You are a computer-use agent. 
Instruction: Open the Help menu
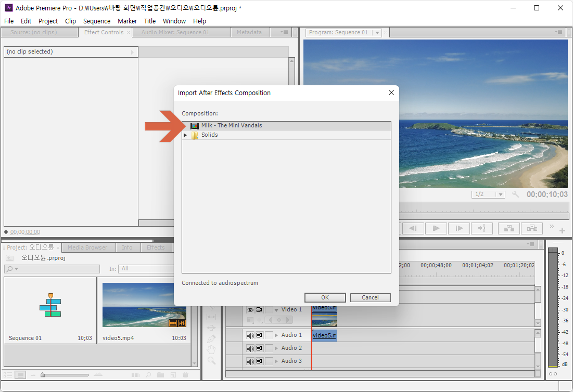pyautogui.click(x=199, y=21)
